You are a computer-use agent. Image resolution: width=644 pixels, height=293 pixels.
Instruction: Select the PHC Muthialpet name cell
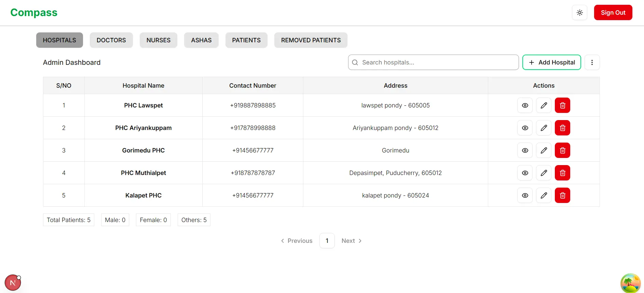(143, 173)
